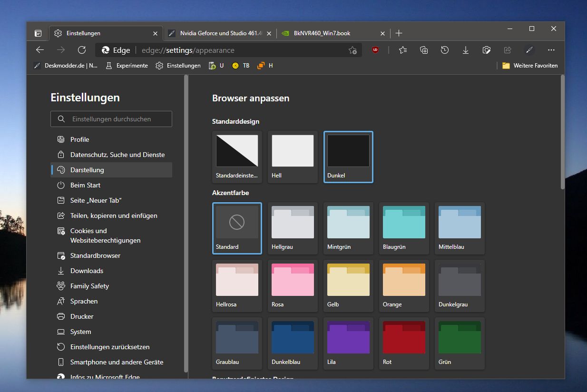Add this page to favorites via star icon
This screenshot has width=587, height=392.
pyautogui.click(x=352, y=50)
